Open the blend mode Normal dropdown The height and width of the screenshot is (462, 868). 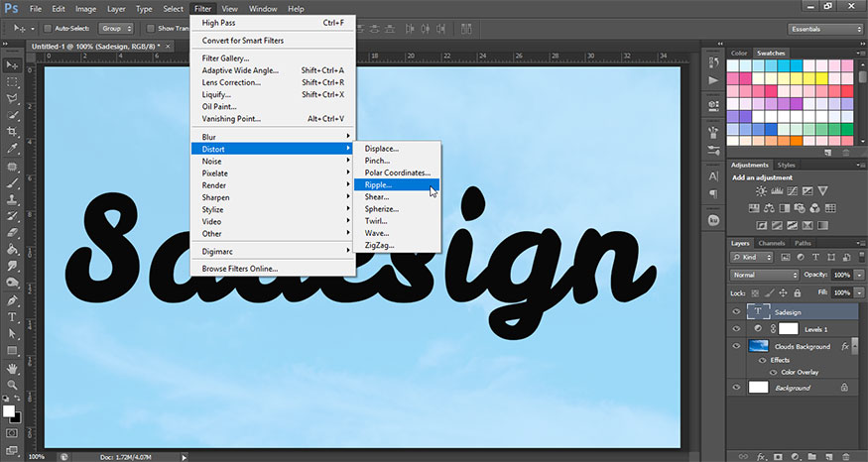pos(764,275)
